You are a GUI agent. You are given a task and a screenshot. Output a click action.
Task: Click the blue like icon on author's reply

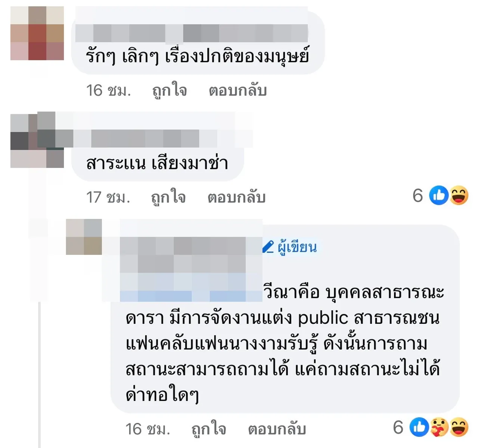(x=419, y=427)
